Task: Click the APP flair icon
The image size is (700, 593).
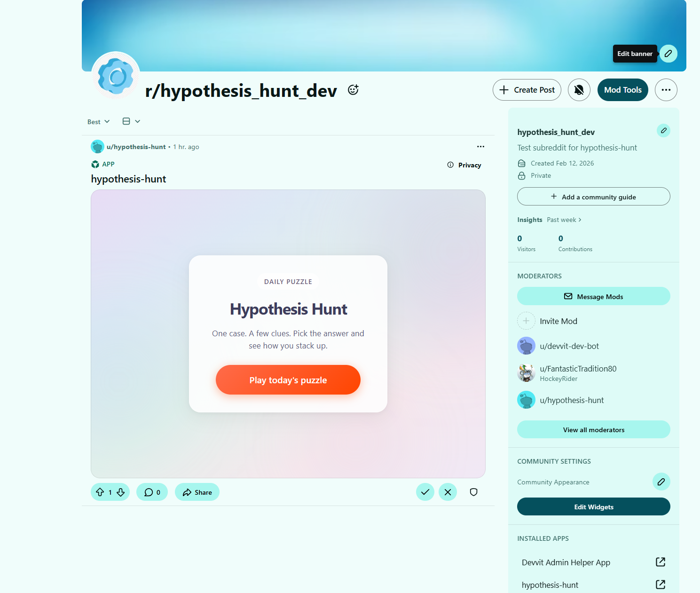Action: (x=95, y=164)
